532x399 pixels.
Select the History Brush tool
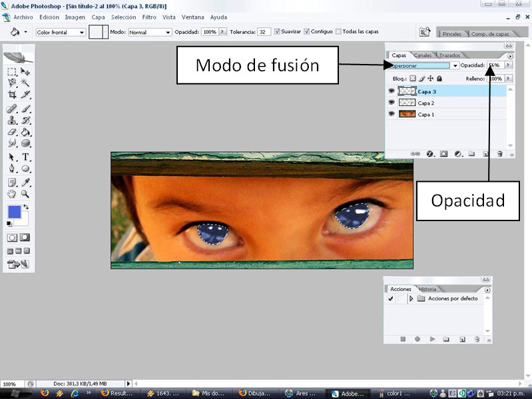click(x=26, y=121)
